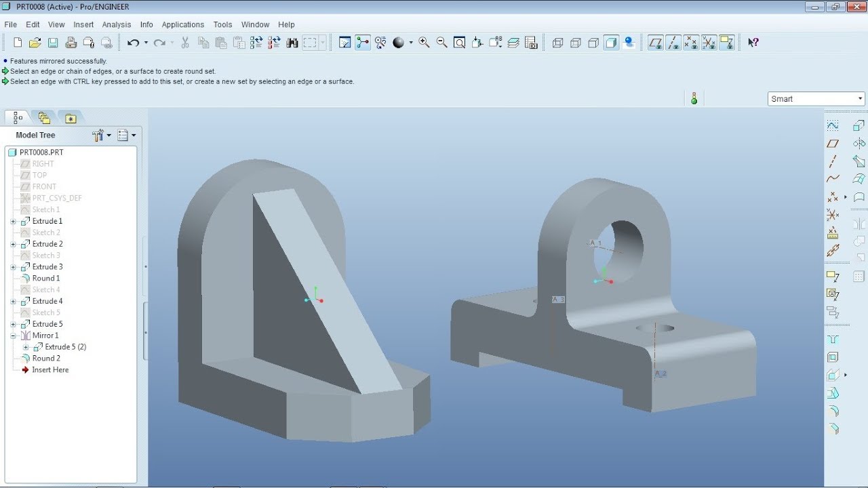Toggle Spin Center display
Screen dimensions: 868x488
click(x=363, y=43)
